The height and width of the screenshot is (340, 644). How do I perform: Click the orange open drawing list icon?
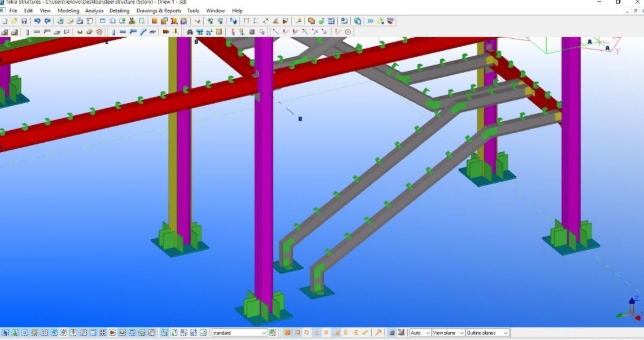pyautogui.click(x=311, y=21)
